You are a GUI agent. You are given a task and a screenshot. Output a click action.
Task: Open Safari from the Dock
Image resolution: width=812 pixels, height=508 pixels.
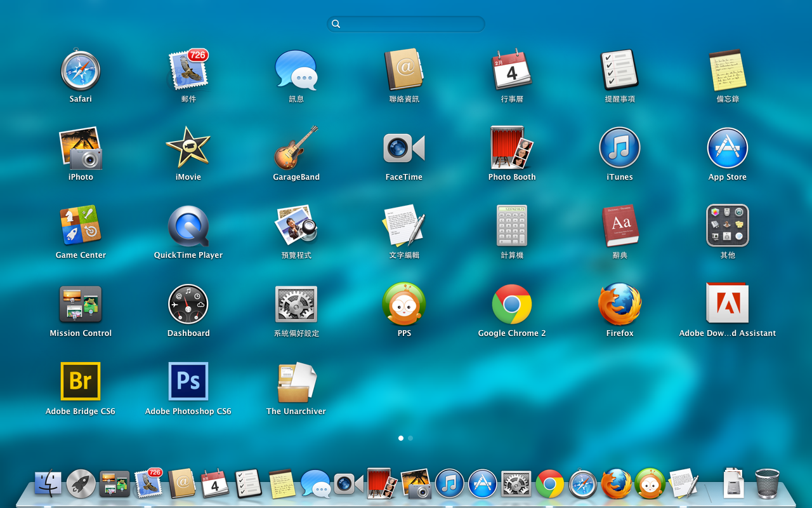[583, 484]
